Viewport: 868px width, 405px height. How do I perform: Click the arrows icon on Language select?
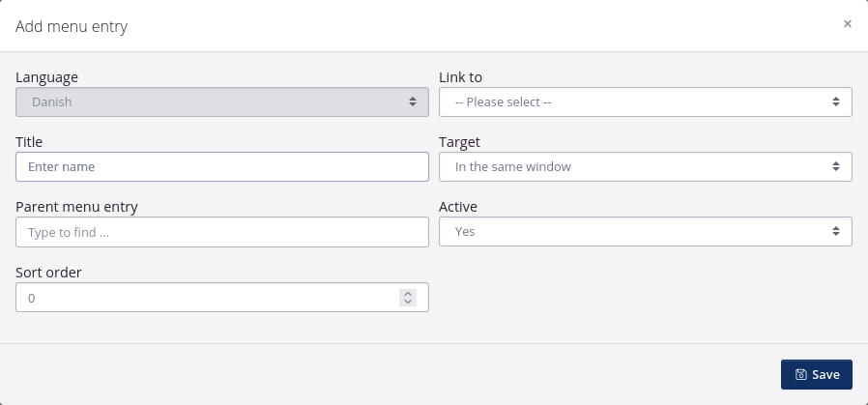coord(413,101)
